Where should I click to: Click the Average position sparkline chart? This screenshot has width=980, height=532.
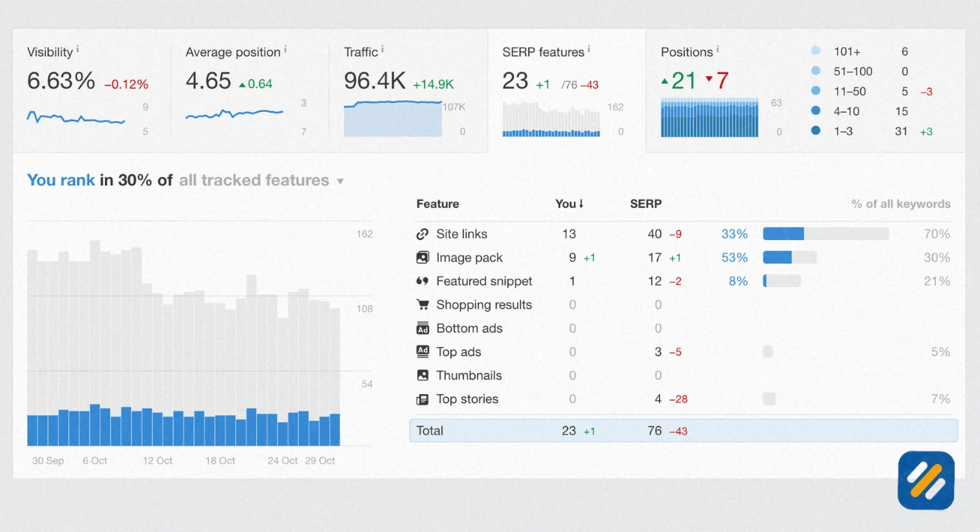pos(234,113)
